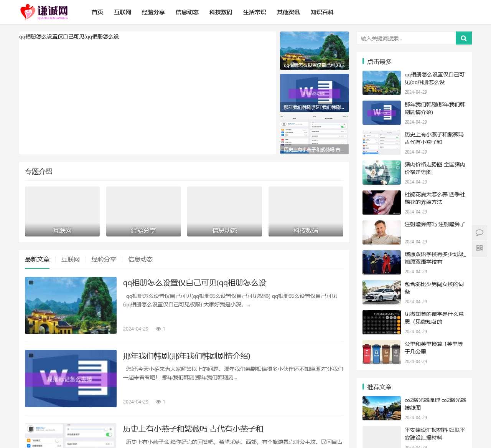Click the market analysis thumbnail for 猪肉价格走势图

point(382,172)
